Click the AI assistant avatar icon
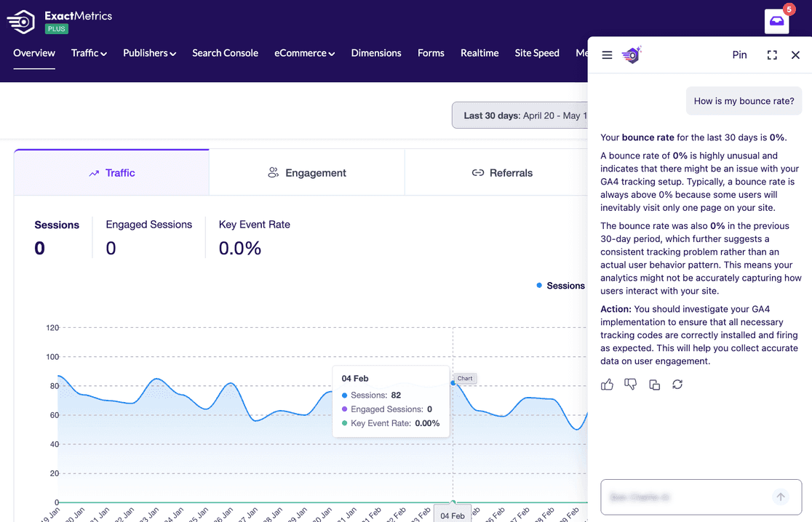This screenshot has height=522, width=812. [632, 55]
